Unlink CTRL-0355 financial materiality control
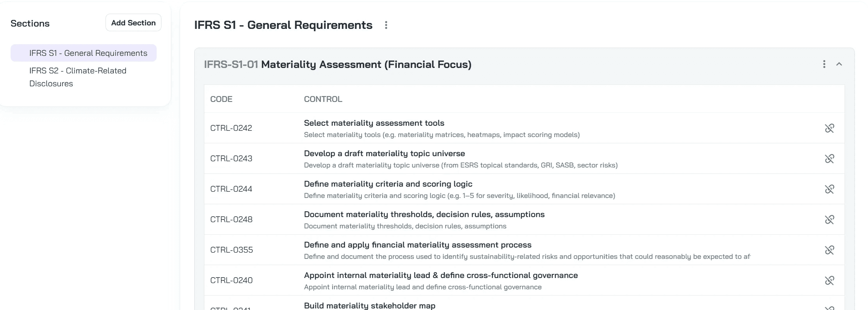 tap(829, 250)
